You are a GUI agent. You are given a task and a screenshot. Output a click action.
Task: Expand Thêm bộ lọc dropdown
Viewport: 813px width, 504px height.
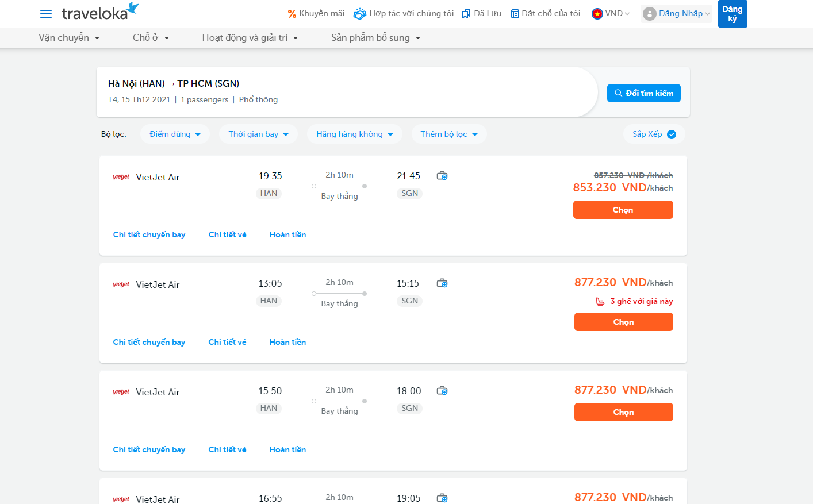[x=449, y=134]
